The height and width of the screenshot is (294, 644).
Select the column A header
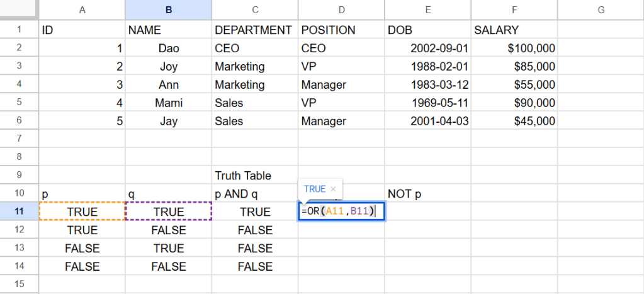point(82,9)
